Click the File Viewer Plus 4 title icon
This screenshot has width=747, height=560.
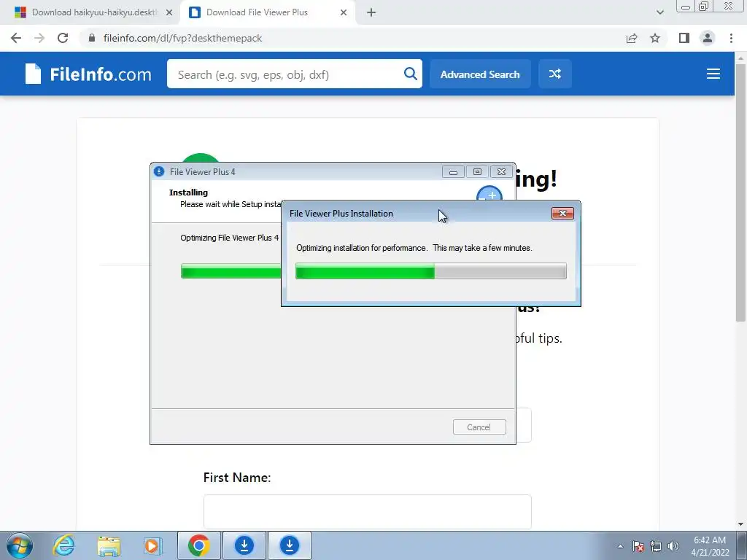[159, 172]
